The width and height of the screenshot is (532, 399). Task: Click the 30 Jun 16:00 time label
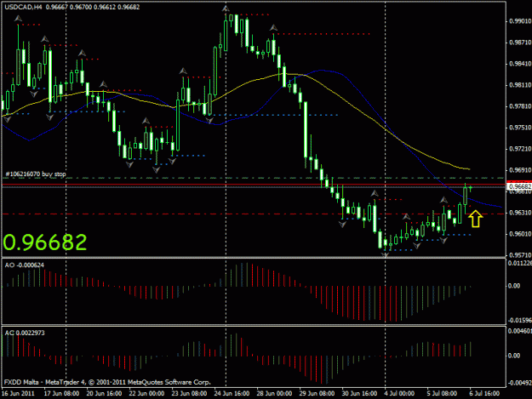359,394
